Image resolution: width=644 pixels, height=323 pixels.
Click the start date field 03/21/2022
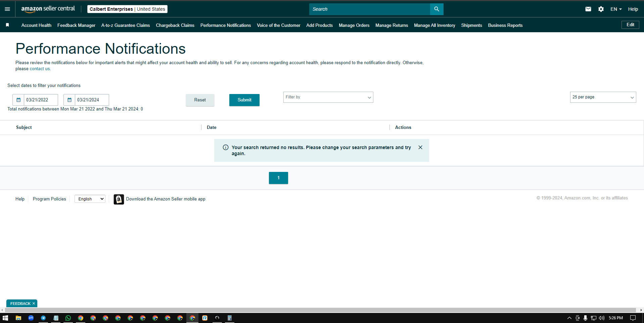[41, 100]
